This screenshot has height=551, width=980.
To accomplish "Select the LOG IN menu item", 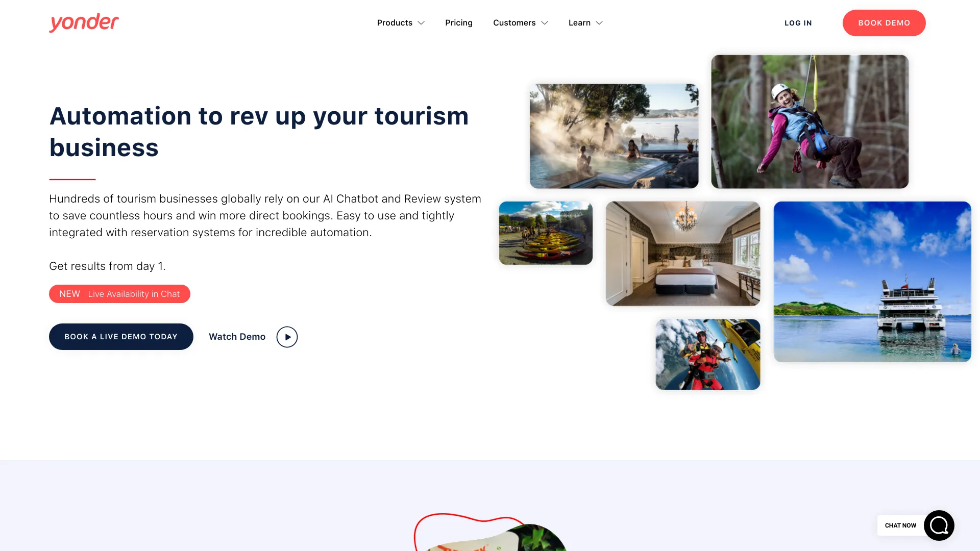I will (798, 23).
